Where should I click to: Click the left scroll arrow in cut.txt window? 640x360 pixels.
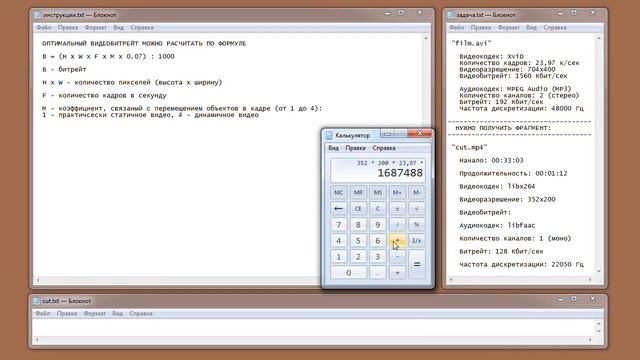coord(37,339)
